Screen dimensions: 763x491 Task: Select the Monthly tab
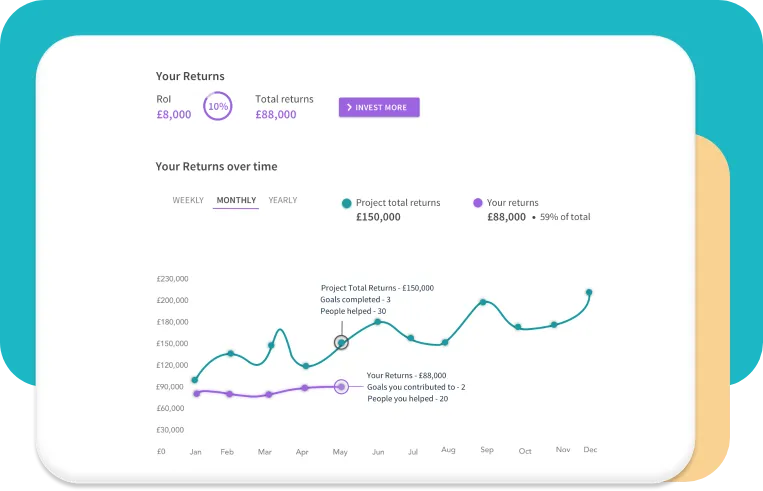coord(236,200)
